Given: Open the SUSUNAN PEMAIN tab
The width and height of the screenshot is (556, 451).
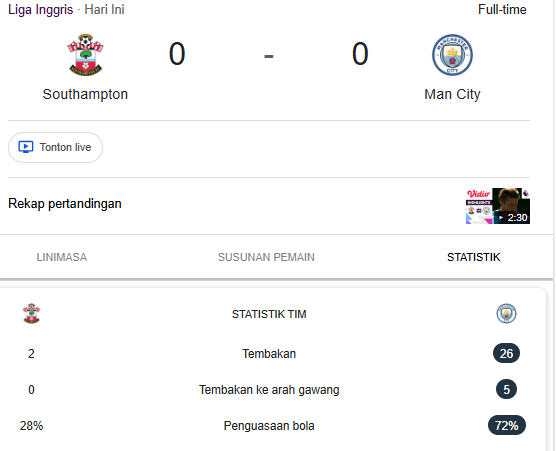Looking at the screenshot, I should (x=266, y=257).
